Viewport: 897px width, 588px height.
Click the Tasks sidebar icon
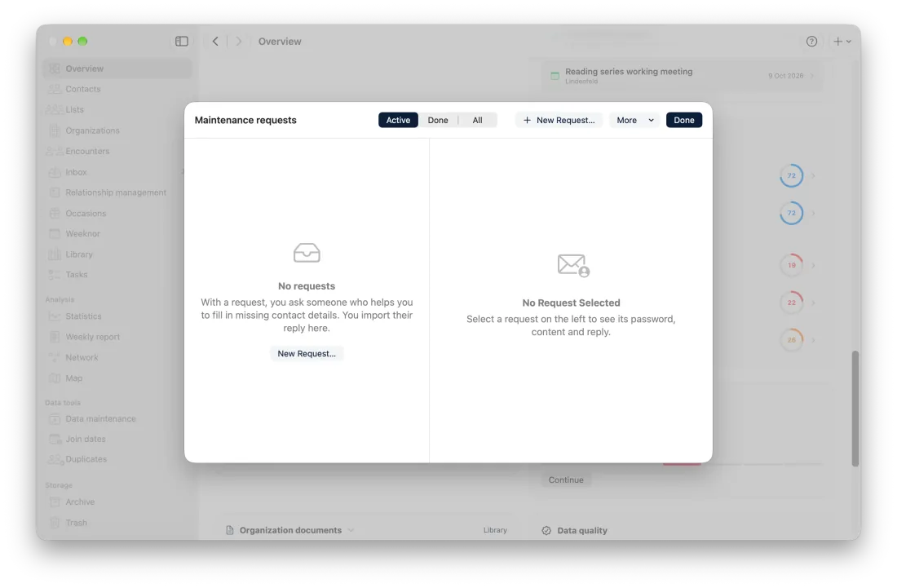(x=55, y=275)
